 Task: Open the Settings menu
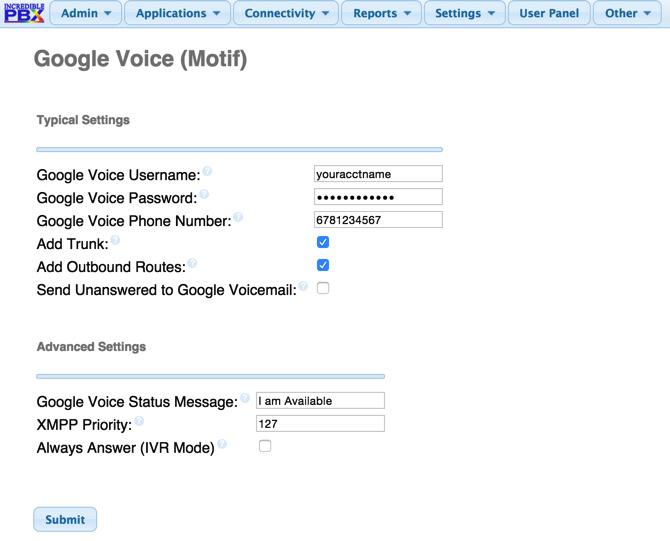(464, 13)
